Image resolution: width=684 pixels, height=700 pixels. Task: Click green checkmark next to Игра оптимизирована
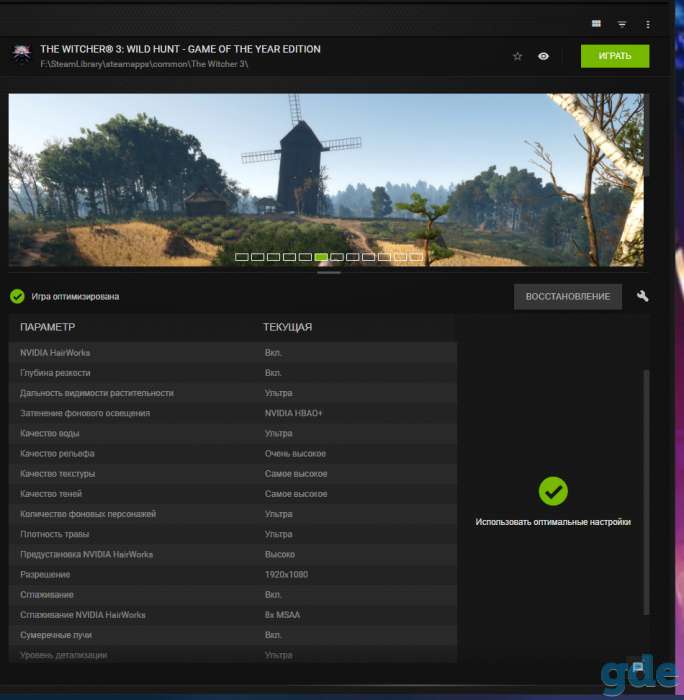17,296
